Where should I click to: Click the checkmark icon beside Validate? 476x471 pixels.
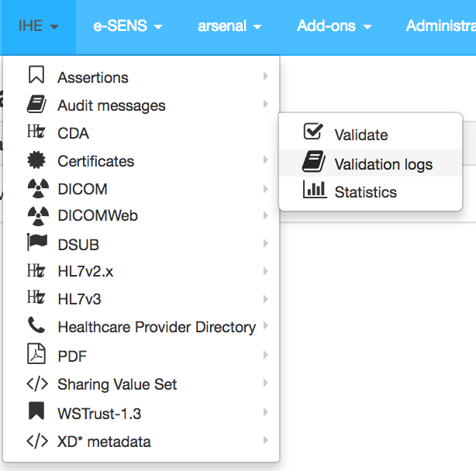pyautogui.click(x=313, y=132)
